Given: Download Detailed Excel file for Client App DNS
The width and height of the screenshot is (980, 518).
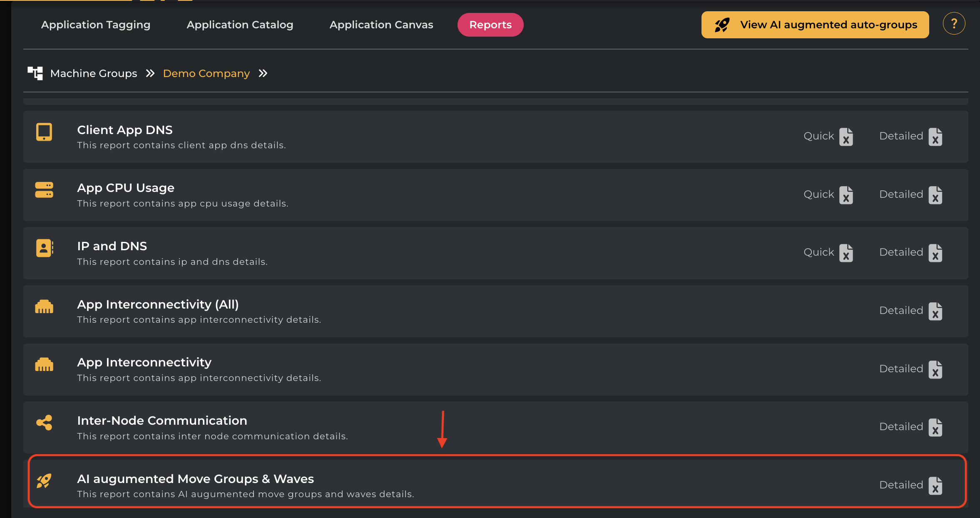Looking at the screenshot, I should tap(935, 137).
